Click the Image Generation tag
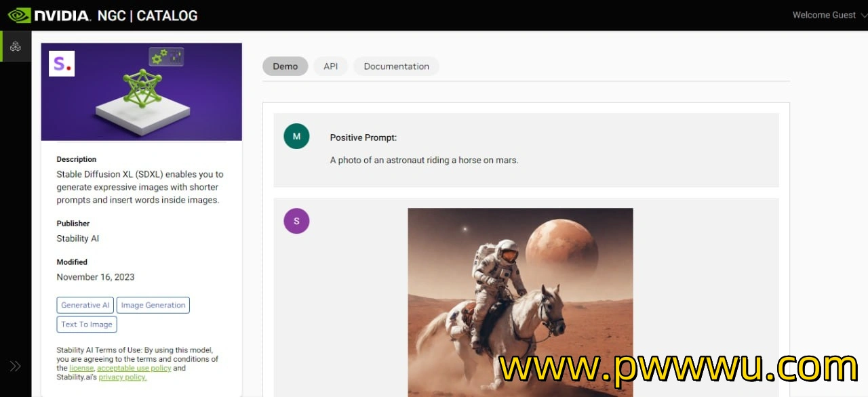This screenshot has height=397, width=868. click(153, 306)
